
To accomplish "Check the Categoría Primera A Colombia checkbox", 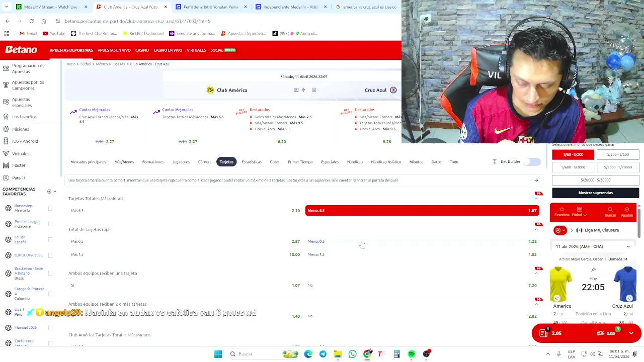I will click(50, 294).
